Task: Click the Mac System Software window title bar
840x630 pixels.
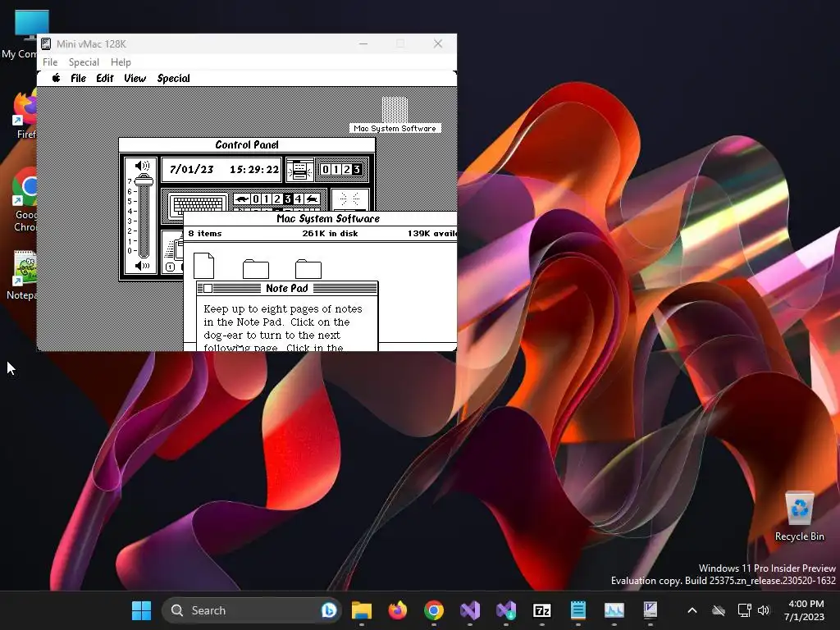Action: 321,218
